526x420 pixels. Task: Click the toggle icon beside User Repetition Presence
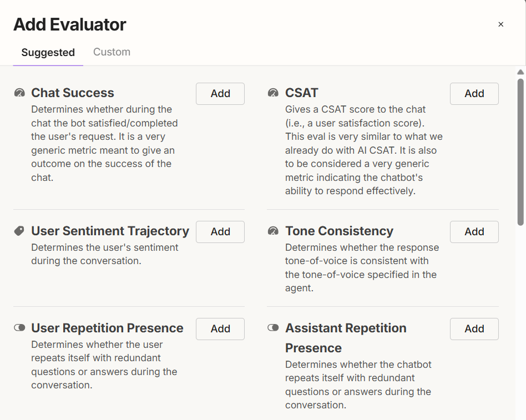coord(19,328)
